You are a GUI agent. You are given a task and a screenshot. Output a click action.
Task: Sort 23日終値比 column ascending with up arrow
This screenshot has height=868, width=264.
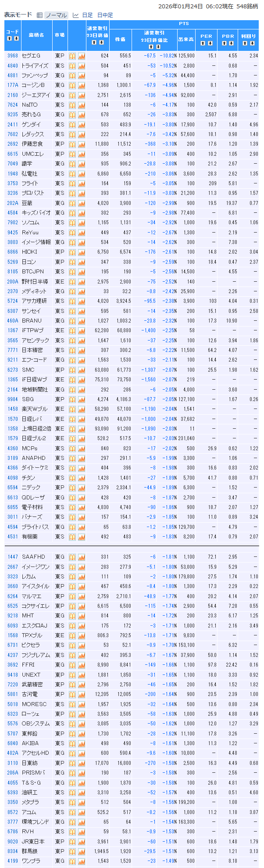tap(151, 47)
